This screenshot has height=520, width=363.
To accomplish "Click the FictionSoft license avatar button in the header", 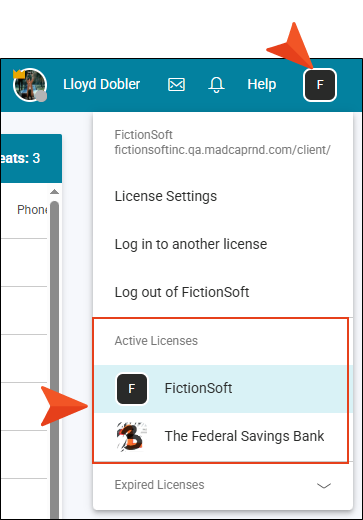I will (x=320, y=85).
